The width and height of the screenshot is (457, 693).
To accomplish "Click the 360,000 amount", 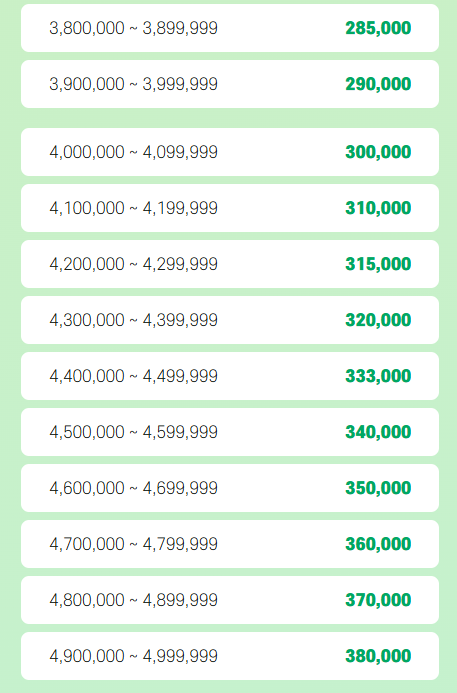I will (378, 544).
